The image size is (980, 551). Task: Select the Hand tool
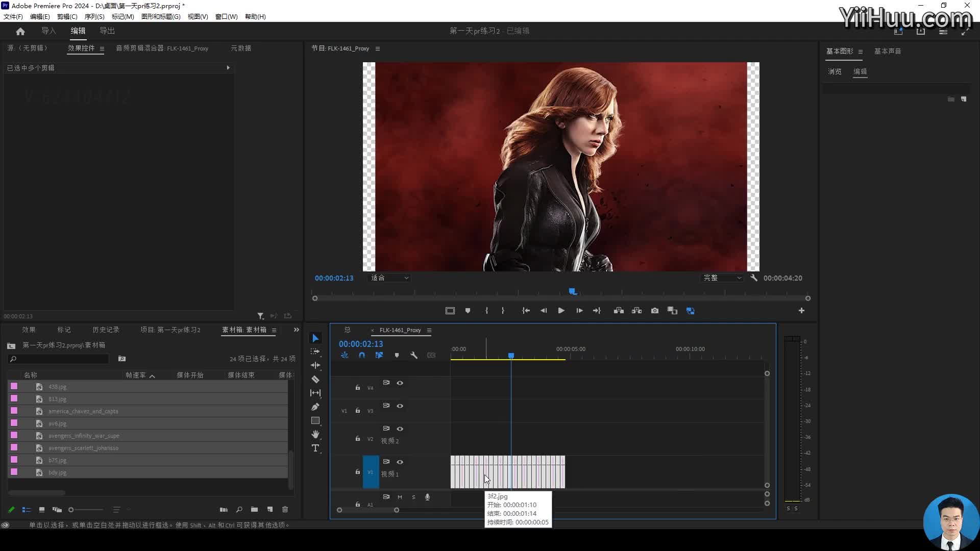[315, 434]
